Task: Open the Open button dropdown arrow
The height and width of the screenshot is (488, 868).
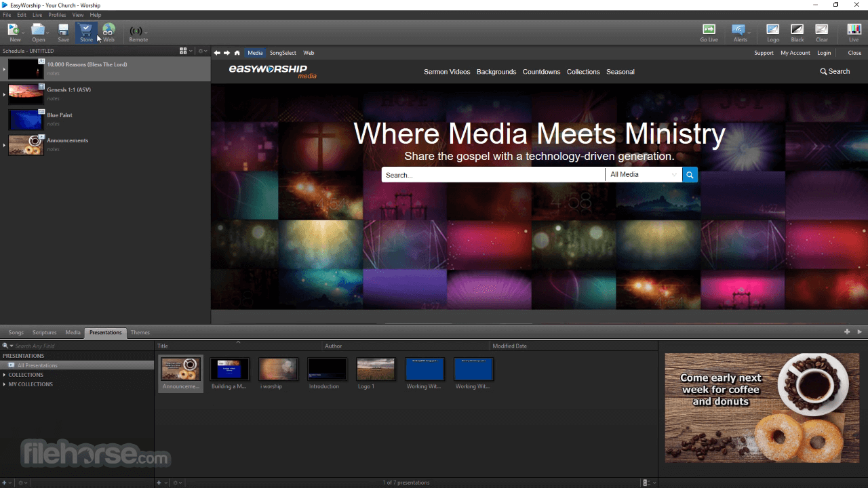Action: pyautogui.click(x=47, y=32)
